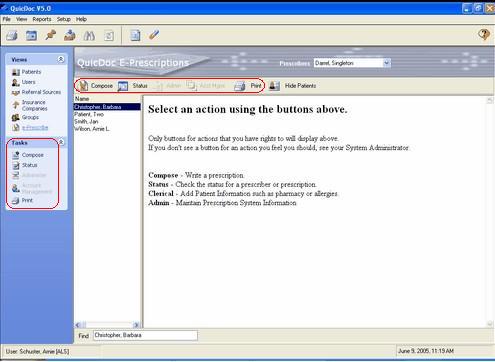Screen dimensions: 495x362
Task: Open the Help menu
Action: pyautogui.click(x=81, y=19)
